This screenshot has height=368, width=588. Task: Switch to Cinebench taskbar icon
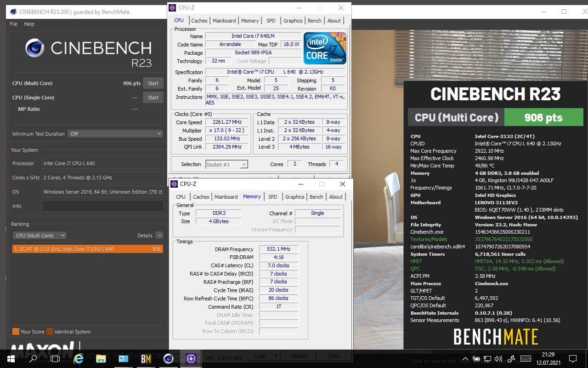pos(169,359)
